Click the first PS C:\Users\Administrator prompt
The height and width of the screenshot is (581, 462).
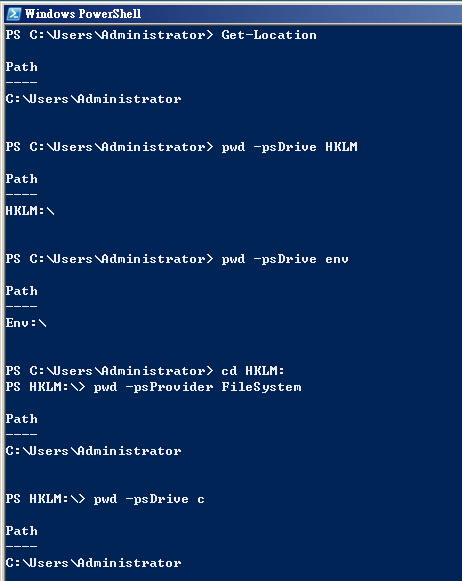110,35
